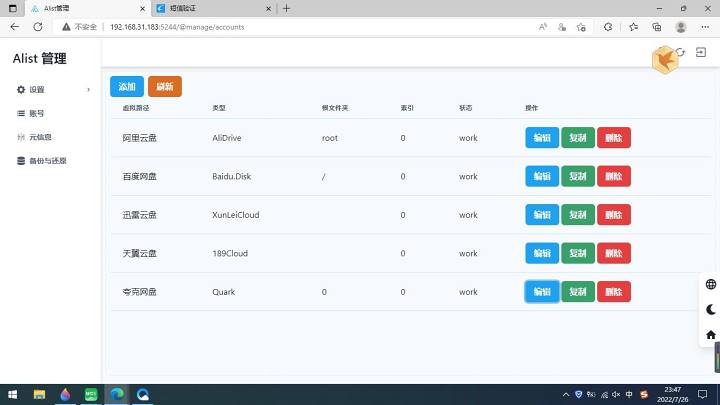Click the blue 添加 (add) button
Screen dimensions: 720x405
(127, 86)
